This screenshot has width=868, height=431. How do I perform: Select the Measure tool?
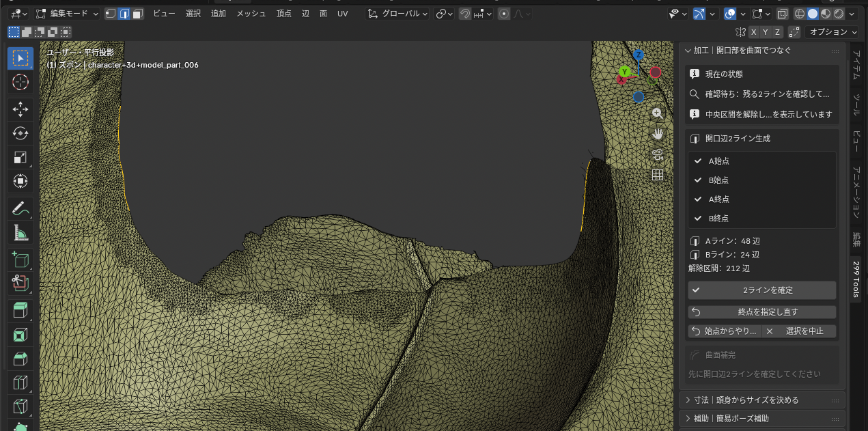pos(20,233)
